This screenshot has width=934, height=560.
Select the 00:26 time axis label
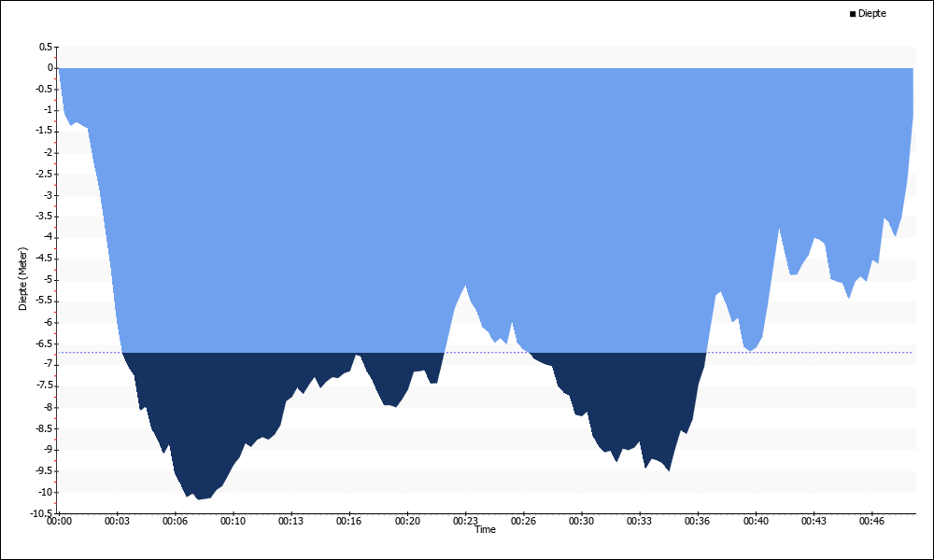coord(523,522)
